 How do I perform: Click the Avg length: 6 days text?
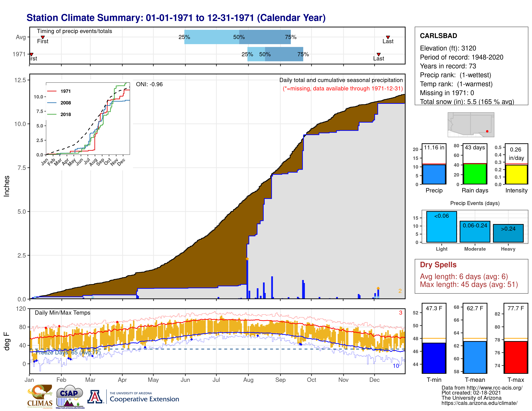pos(464,277)
